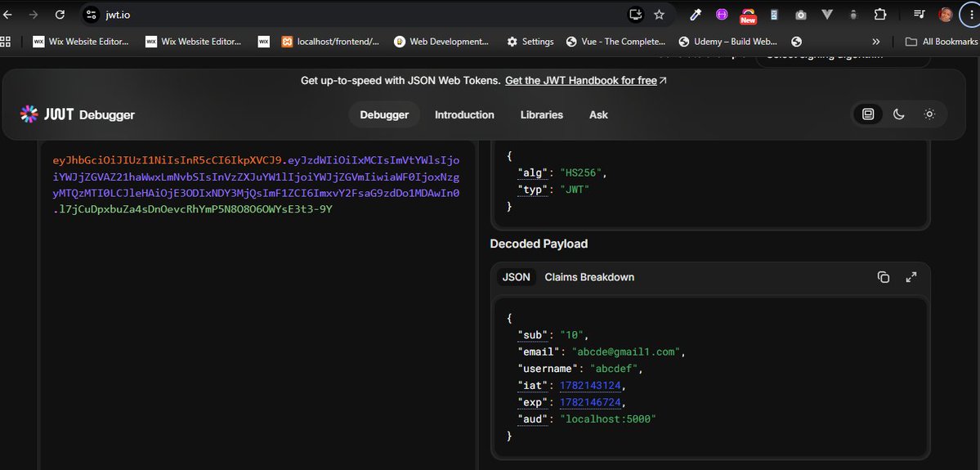Open the Vue - The Complete bookmark
The height and width of the screenshot is (470, 980).
tap(615, 41)
